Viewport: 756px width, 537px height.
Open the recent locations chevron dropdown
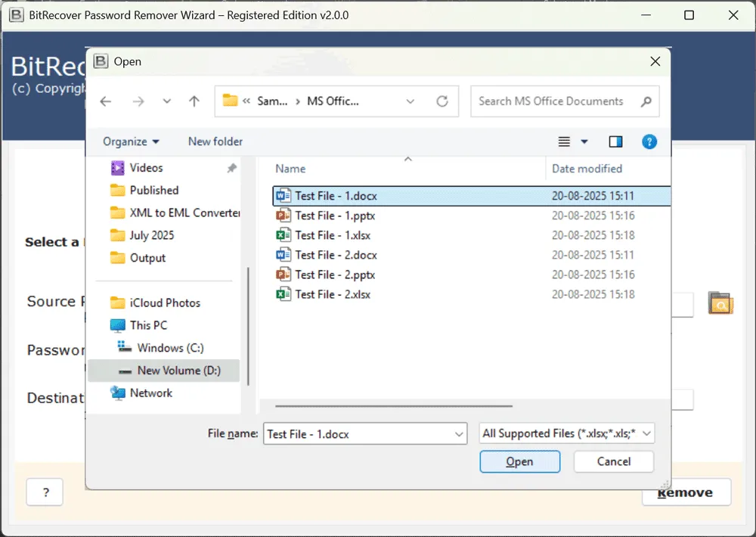click(x=167, y=101)
